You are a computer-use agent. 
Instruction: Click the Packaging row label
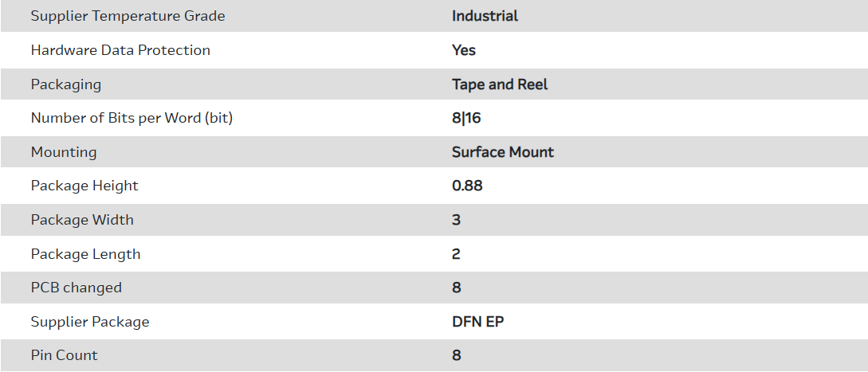pos(66,84)
